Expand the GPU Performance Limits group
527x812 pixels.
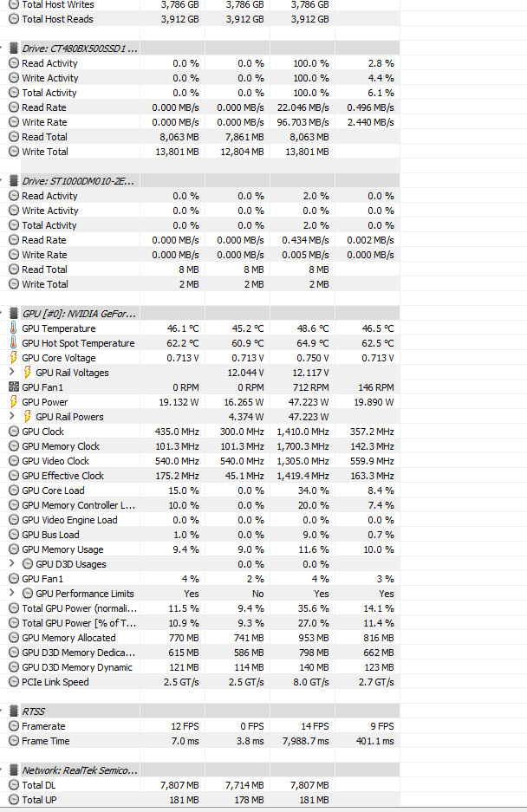[x=11, y=594]
